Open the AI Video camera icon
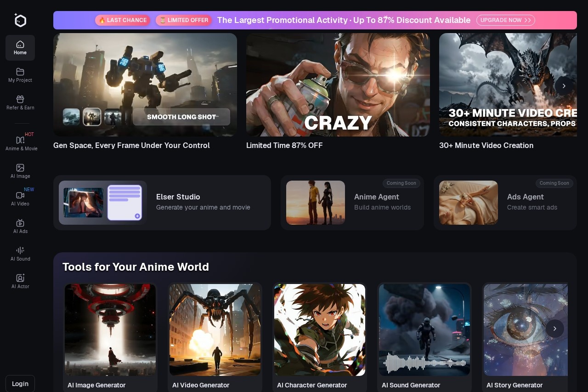Screen dimensions: 588x392 tap(20, 196)
